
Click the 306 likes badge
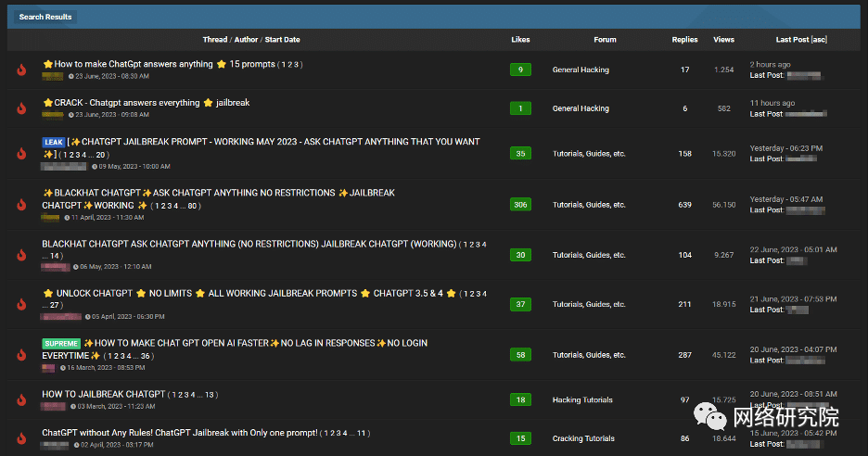tap(520, 205)
